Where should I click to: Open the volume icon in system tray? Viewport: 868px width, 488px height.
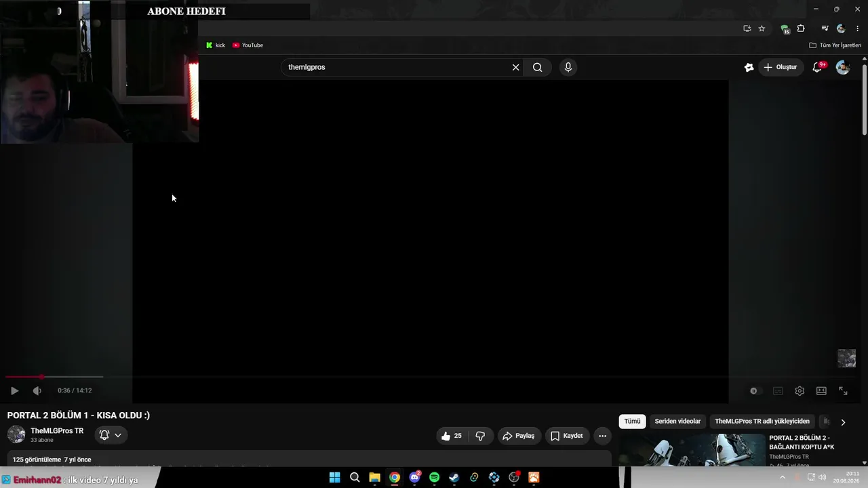click(823, 477)
